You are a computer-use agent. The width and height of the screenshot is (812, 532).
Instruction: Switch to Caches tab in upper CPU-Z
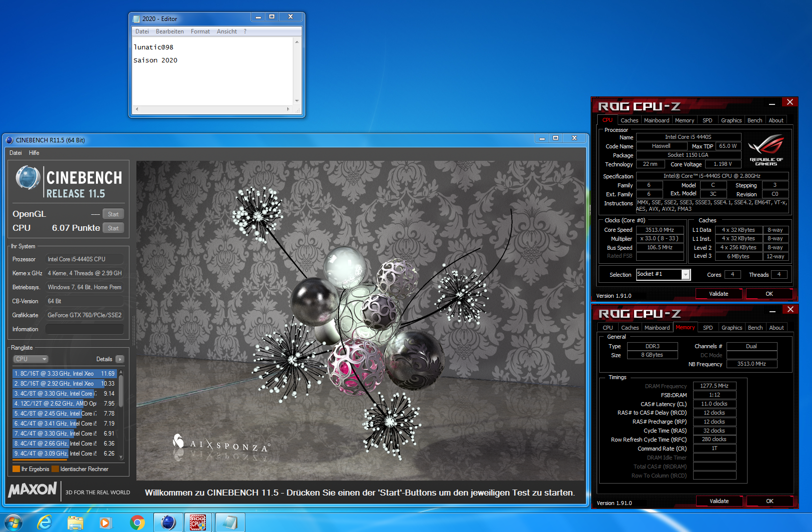tap(629, 120)
